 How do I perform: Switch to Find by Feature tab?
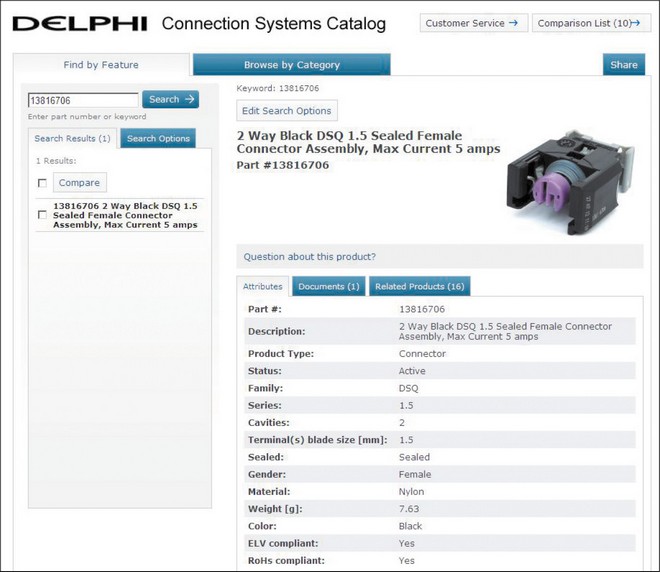(101, 65)
